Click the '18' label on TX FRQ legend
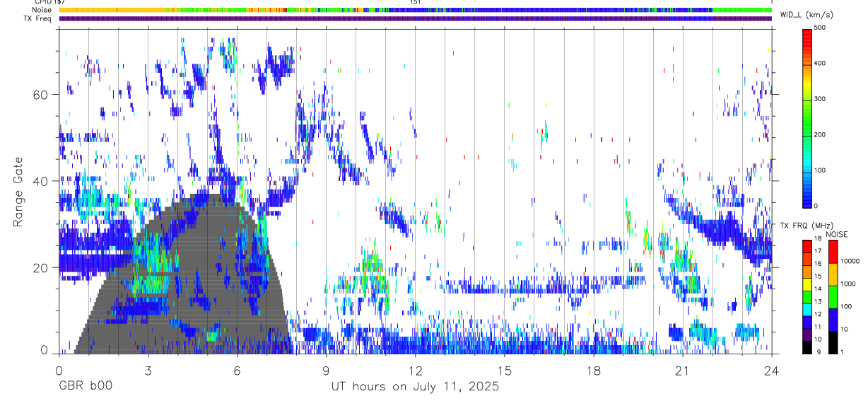The width and height of the screenshot is (868, 401). pos(818,240)
